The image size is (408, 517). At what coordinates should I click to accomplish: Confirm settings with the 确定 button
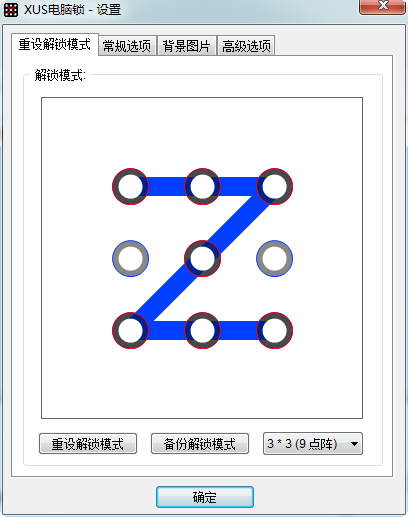tap(205, 497)
